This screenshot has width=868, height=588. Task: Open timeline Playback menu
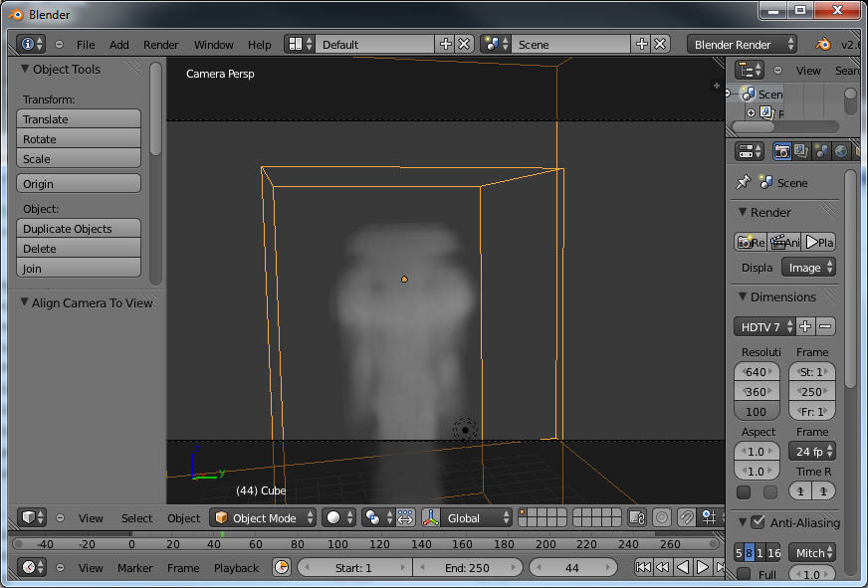236,567
